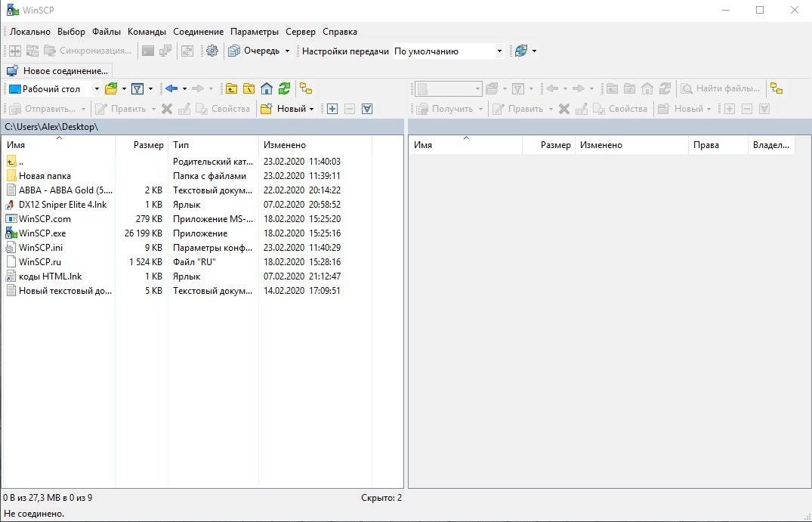This screenshot has width=812, height=522.
Task: Click the remote panel parent directory icon
Action: (x=612, y=88)
